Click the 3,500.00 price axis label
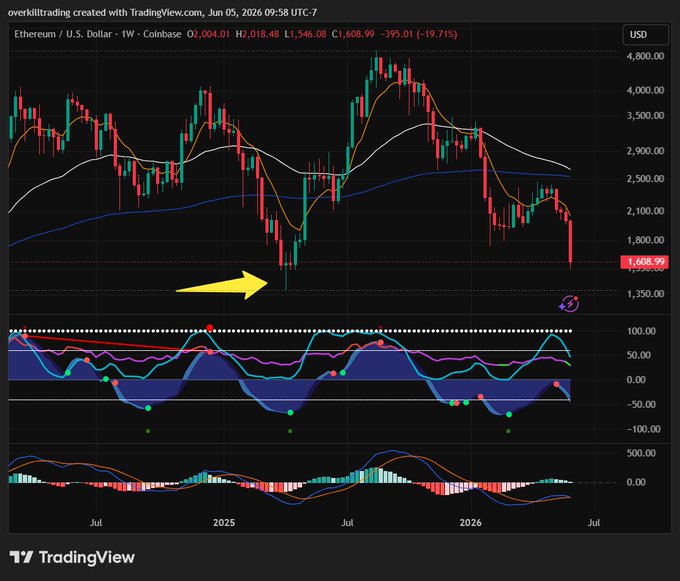 pos(645,116)
